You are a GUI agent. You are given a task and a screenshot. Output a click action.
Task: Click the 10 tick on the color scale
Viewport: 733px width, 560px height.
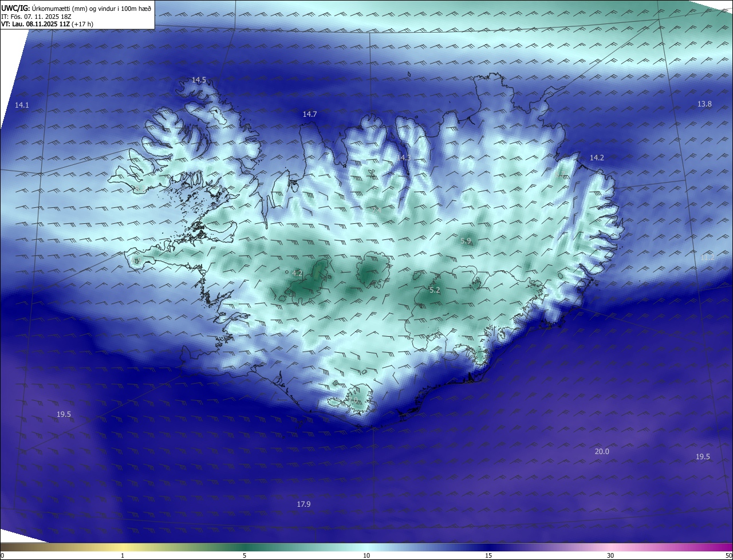(366, 555)
